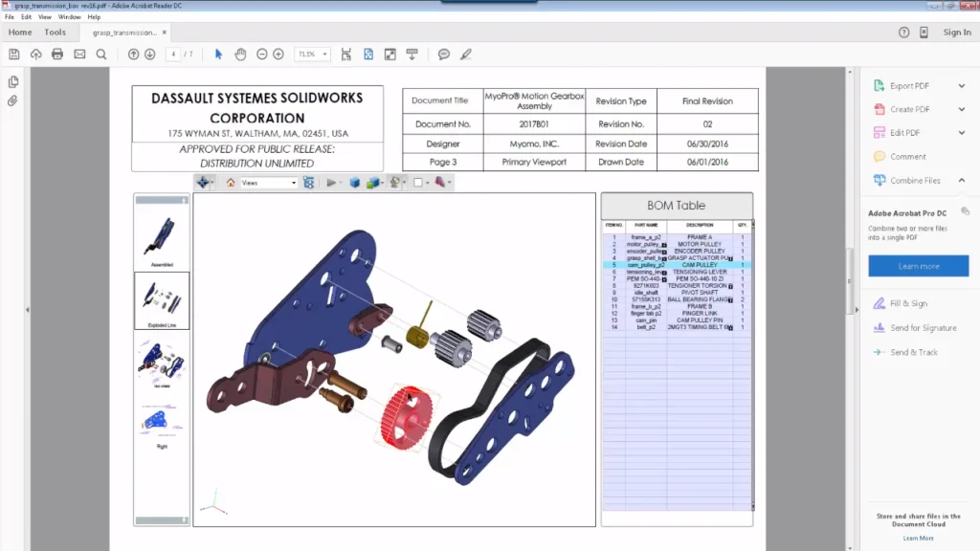This screenshot has height=551, width=980.
Task: Return to default view with Home icon
Action: point(231,182)
